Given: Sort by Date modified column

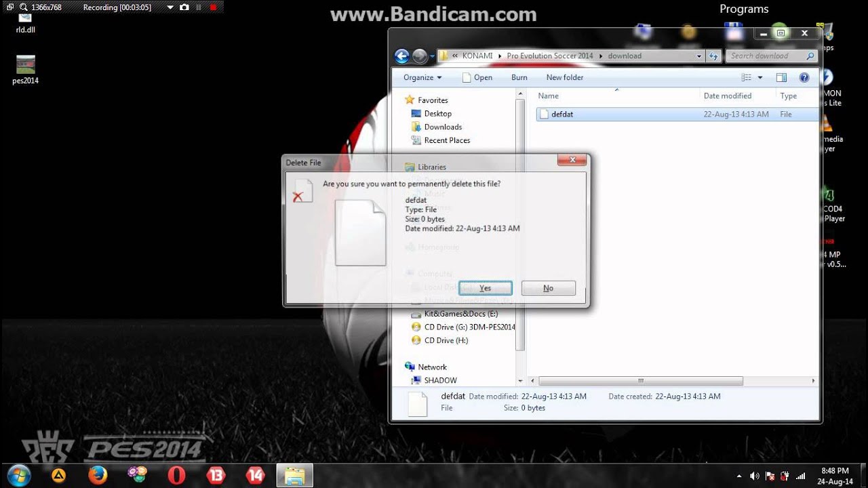Looking at the screenshot, I should [x=737, y=96].
